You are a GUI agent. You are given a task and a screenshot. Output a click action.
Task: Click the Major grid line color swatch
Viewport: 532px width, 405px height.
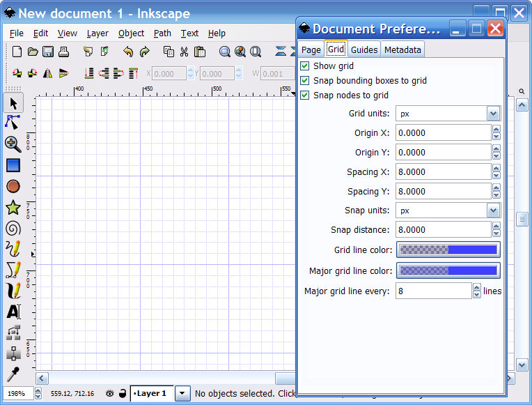[x=448, y=270]
